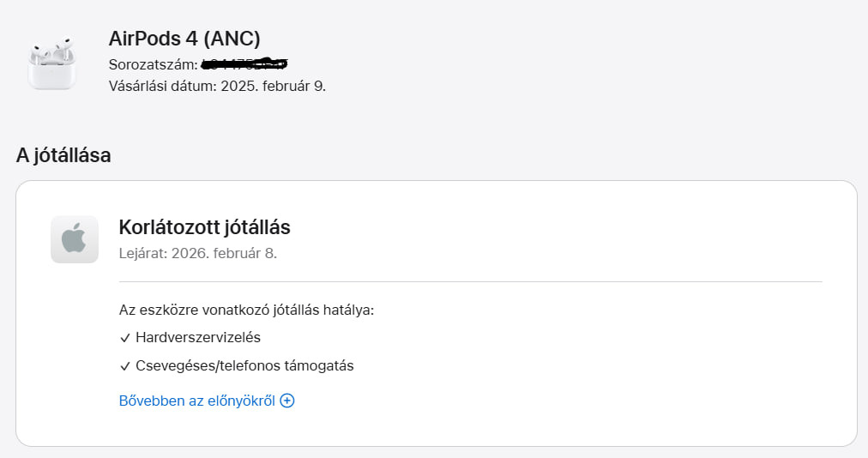The width and height of the screenshot is (868, 458).
Task: Click the AirPods product image
Action: point(51,63)
